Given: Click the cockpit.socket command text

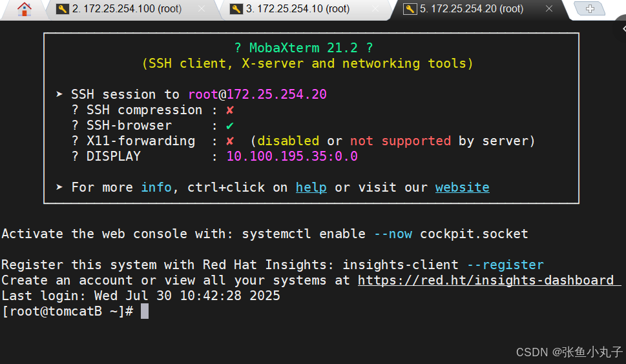Looking at the screenshot, I should click(x=474, y=234).
